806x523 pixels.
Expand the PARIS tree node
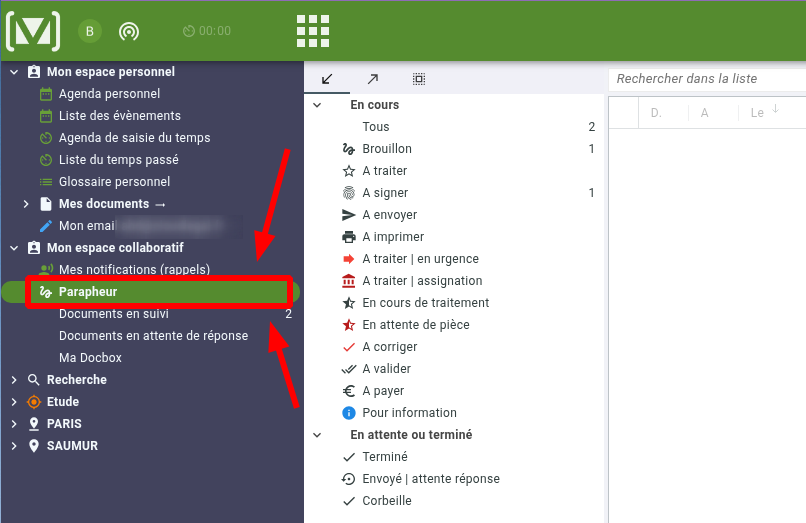click(x=14, y=424)
